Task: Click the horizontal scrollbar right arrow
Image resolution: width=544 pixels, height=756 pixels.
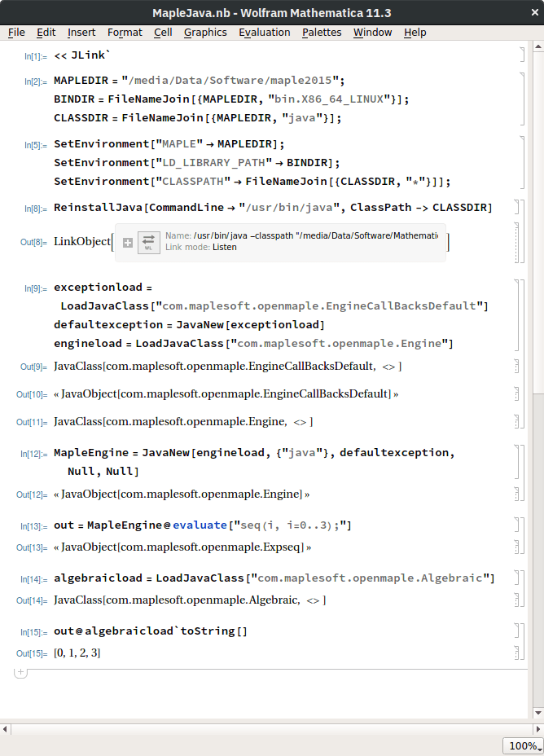Action: tap(538, 729)
